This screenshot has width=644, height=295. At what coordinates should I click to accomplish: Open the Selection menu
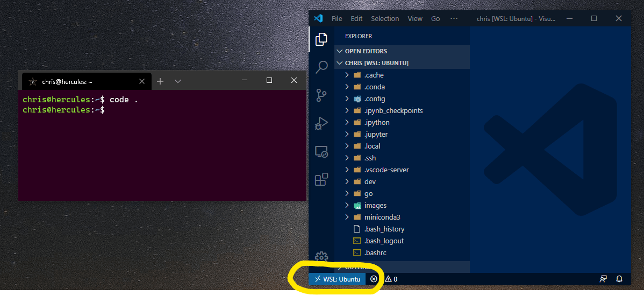385,18
